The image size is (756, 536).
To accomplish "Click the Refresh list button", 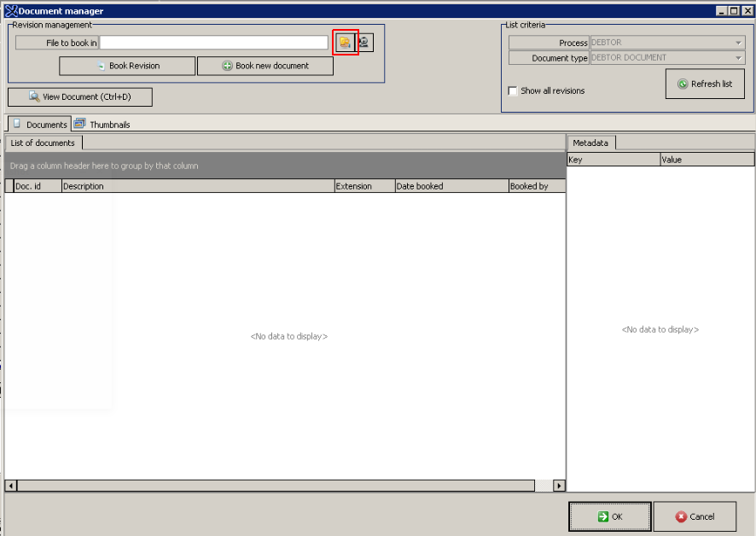I will (705, 84).
